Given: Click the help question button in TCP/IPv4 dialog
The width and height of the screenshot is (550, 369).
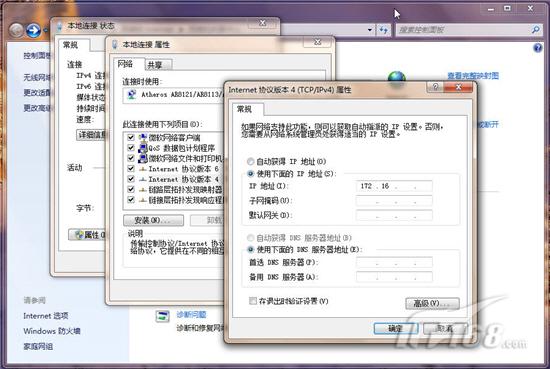Looking at the screenshot, I should coord(436,87).
